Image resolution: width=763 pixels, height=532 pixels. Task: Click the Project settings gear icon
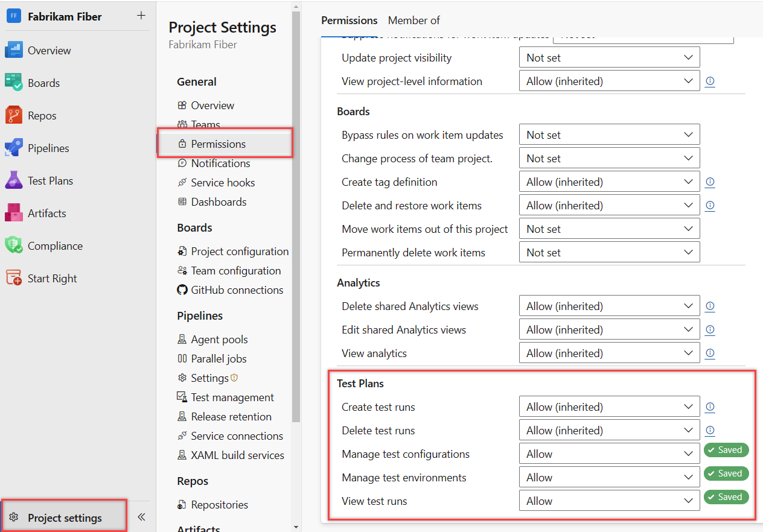[14, 518]
